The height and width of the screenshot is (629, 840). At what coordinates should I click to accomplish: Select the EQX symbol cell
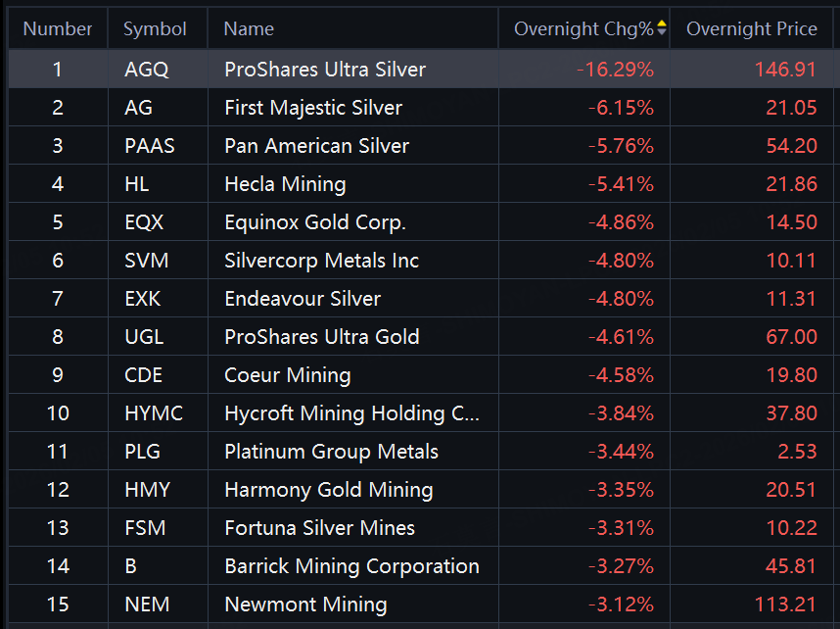pos(144,222)
